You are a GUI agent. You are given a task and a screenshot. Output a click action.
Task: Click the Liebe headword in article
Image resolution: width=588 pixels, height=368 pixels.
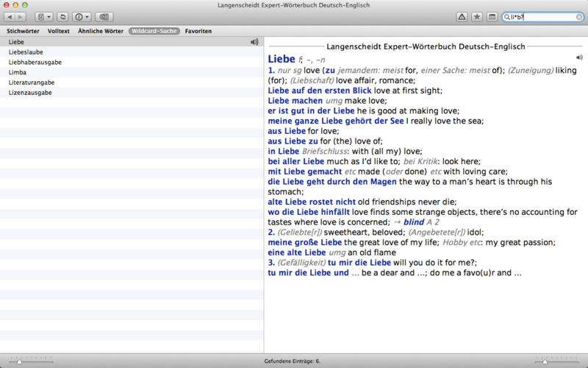coord(282,59)
